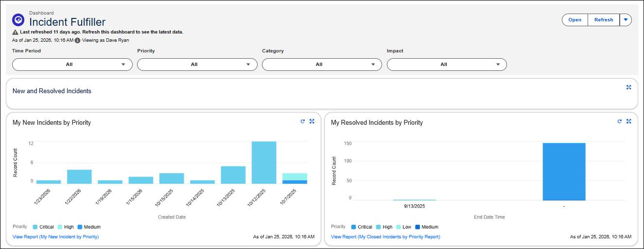Click the End Date Time axis title
The width and height of the screenshot is (644, 249).
(489, 217)
